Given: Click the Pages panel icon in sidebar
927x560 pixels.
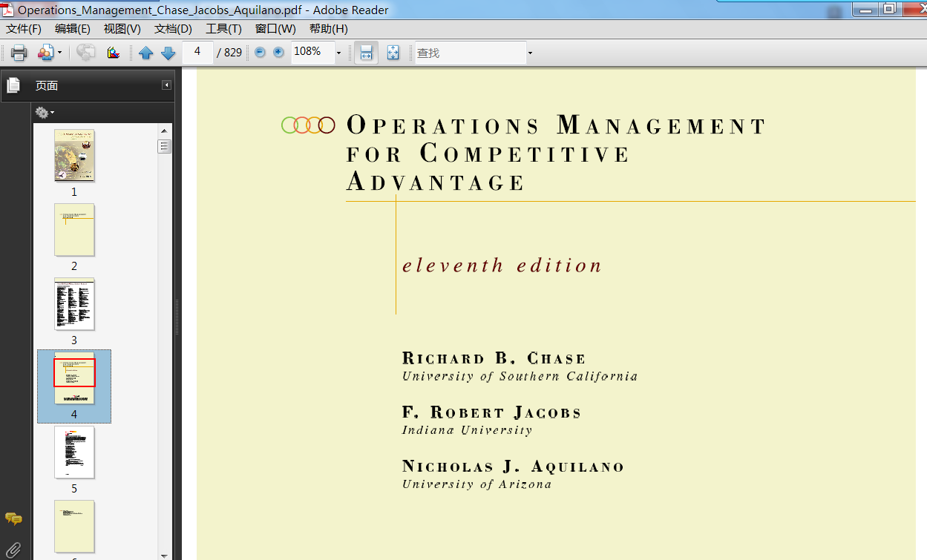Looking at the screenshot, I should pyautogui.click(x=13, y=86).
